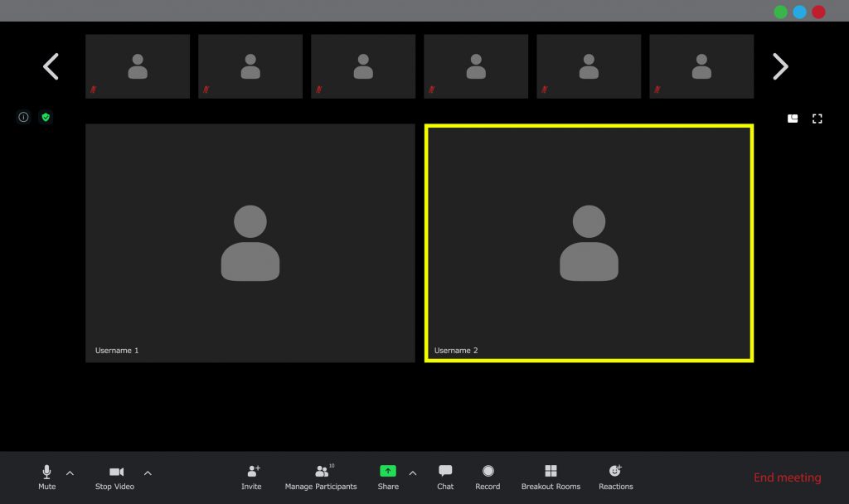This screenshot has height=504, width=849.
Task: Switch to gallery view layout
Action: click(x=793, y=118)
